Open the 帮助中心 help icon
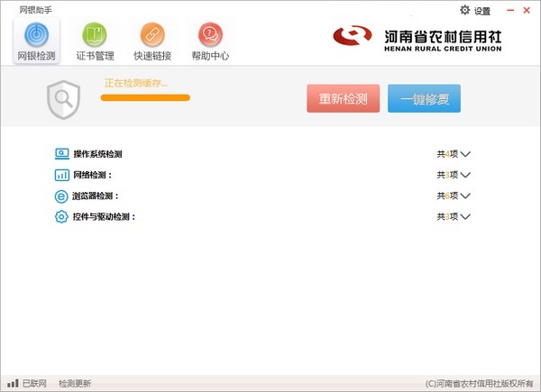The width and height of the screenshot is (541, 392). coord(210,36)
